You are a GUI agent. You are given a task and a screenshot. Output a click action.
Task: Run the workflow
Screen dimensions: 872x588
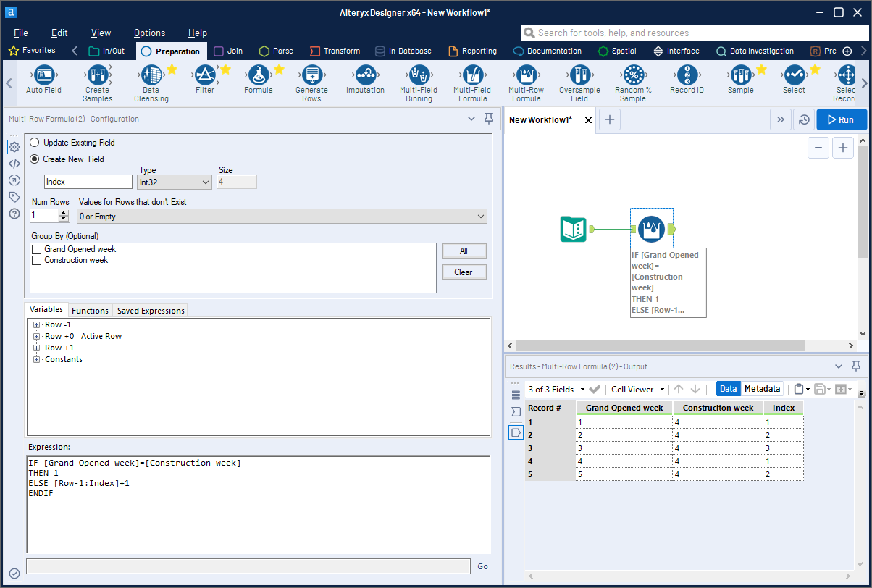[841, 119]
